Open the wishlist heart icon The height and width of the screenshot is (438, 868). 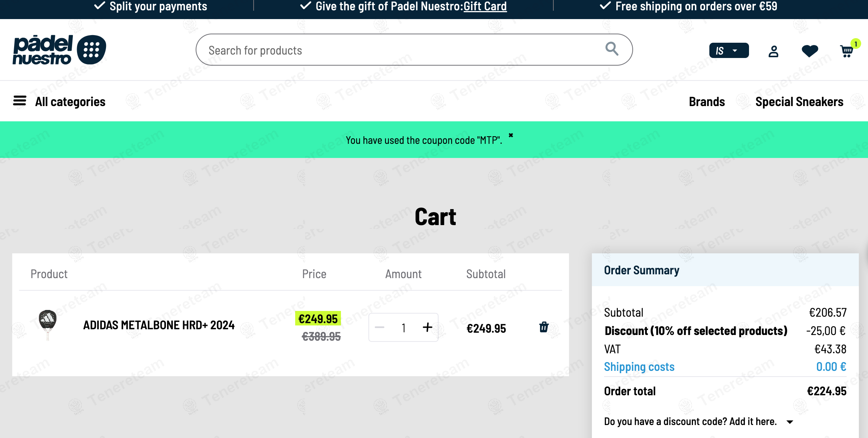tap(810, 51)
